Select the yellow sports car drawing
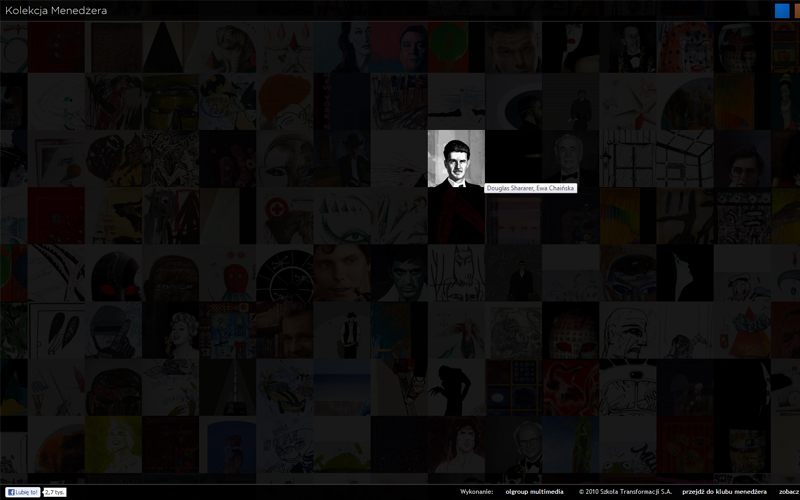 (x=285, y=387)
